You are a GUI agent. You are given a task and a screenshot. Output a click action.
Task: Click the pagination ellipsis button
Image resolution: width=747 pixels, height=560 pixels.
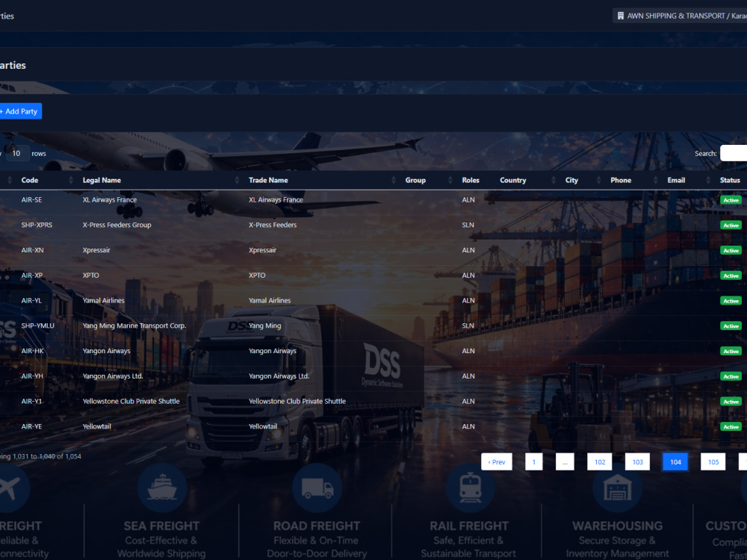[565, 462]
